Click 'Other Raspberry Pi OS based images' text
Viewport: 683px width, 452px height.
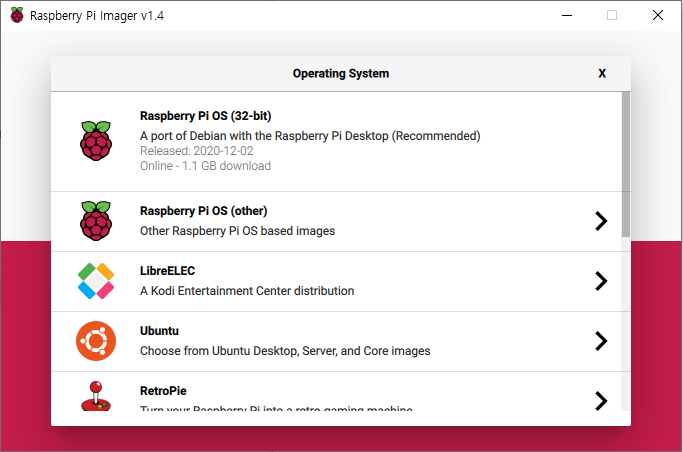click(237, 231)
